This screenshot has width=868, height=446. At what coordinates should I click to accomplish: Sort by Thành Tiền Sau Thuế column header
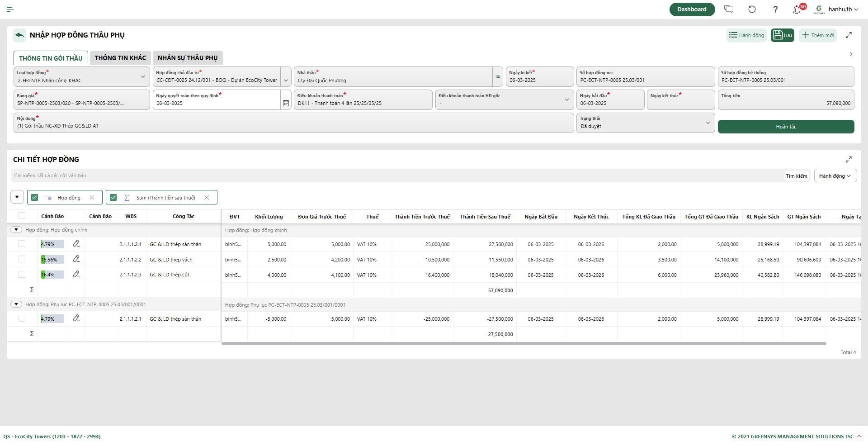point(485,217)
